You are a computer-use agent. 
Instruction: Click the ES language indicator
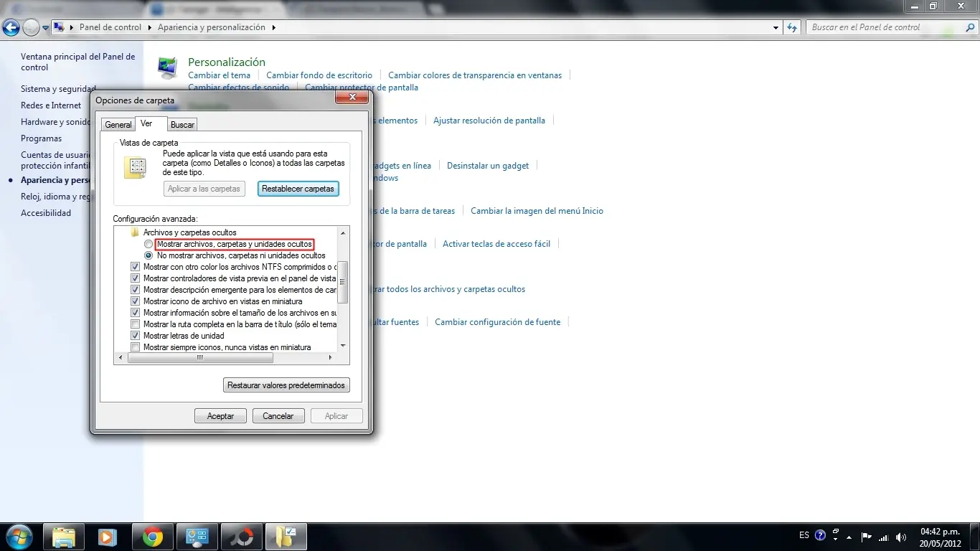click(804, 535)
